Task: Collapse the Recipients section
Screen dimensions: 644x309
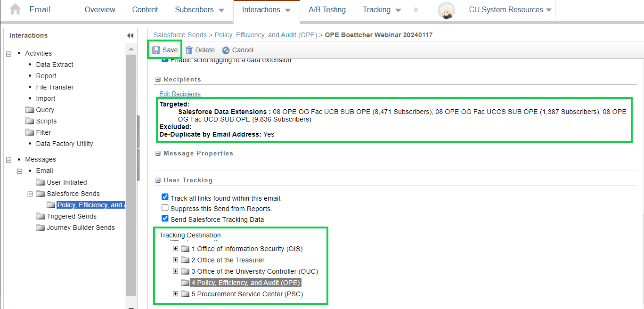Action: [157, 80]
